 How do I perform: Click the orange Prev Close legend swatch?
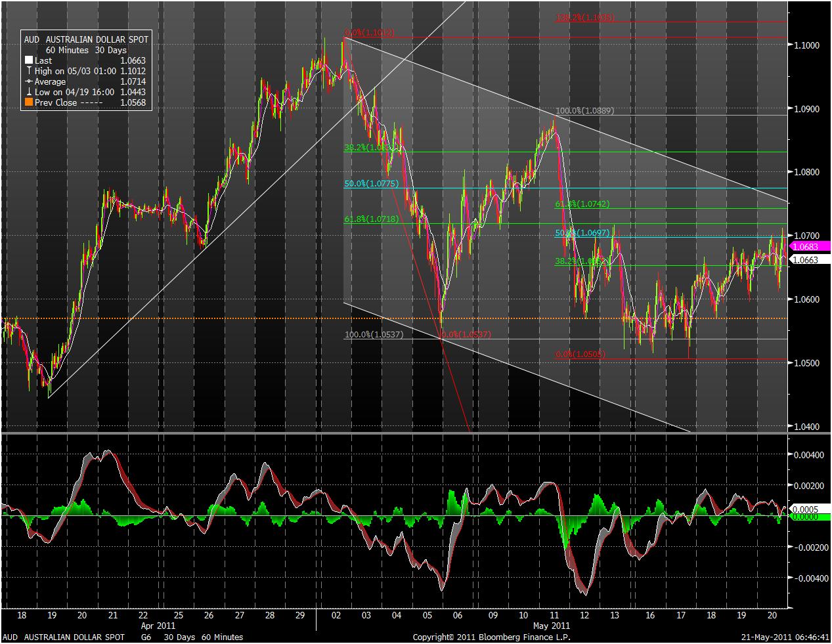click(29, 102)
